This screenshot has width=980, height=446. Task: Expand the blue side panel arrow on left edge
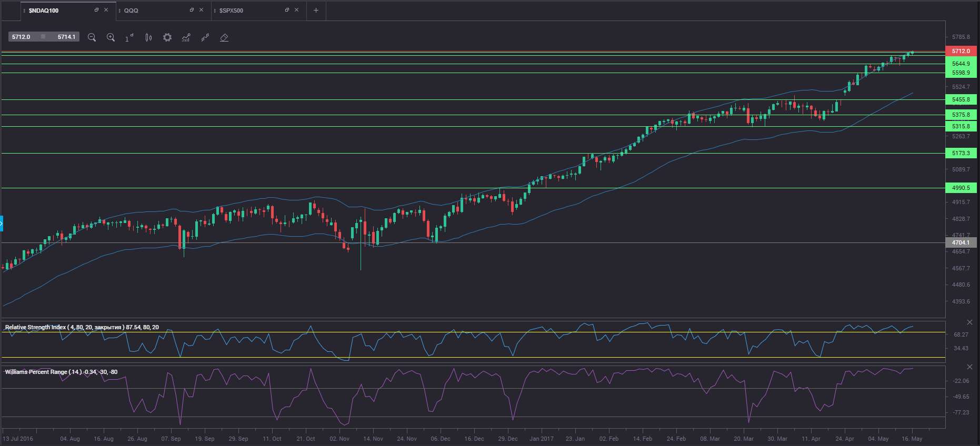pos(2,224)
